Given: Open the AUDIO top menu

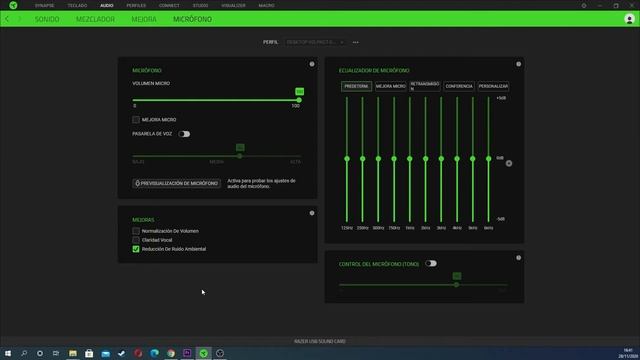Looking at the screenshot, I should pyautogui.click(x=107, y=6).
